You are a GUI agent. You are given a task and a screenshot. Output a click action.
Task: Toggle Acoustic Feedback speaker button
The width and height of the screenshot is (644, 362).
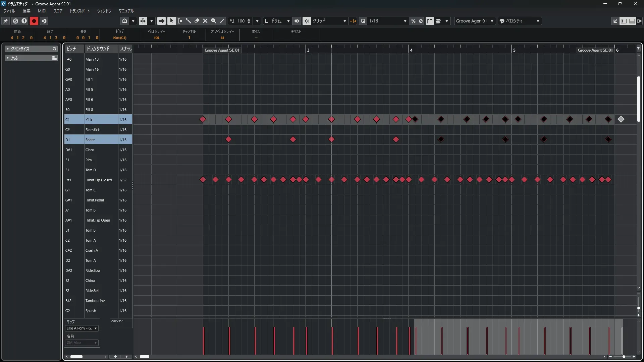coord(161,21)
